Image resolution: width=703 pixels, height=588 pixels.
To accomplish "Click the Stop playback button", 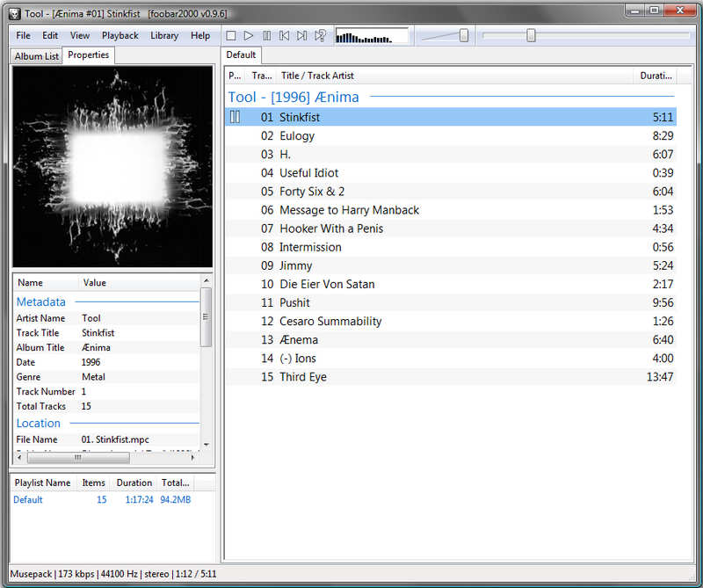I will click(231, 35).
